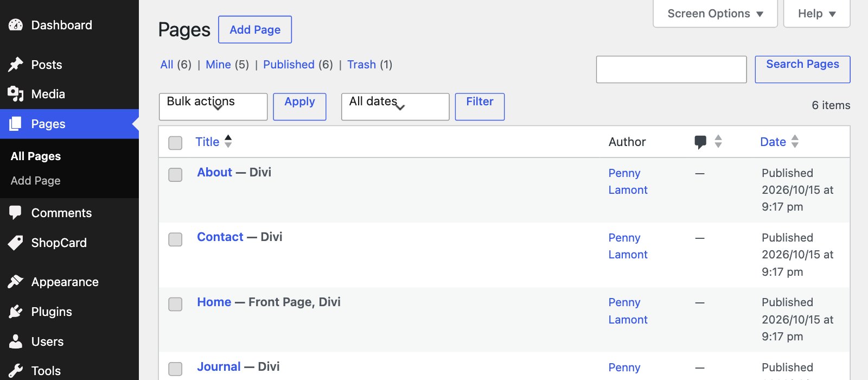
Task: Open the Home page title link
Action: tap(214, 302)
